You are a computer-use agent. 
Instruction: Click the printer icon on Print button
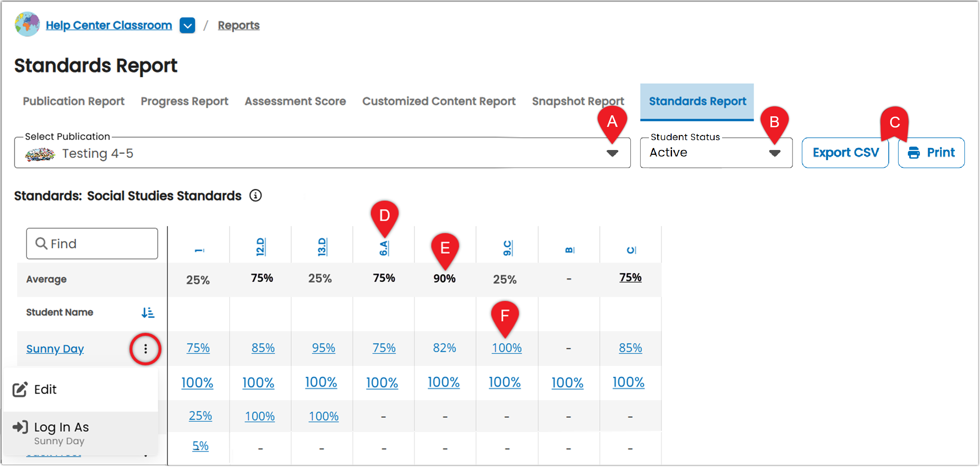914,153
